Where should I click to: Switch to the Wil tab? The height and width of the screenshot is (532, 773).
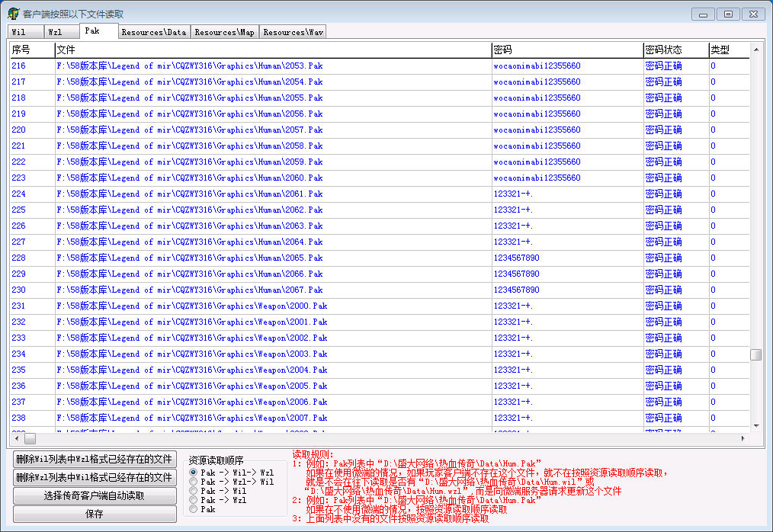point(26,32)
